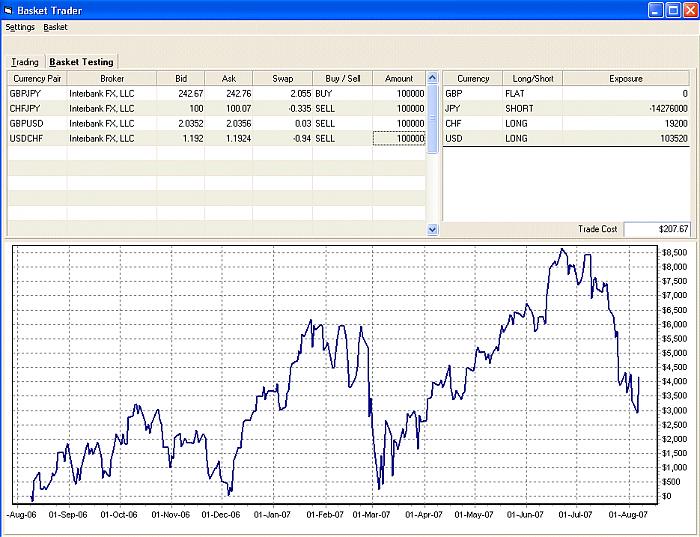Click the focused Amount cell of USDCHF

(x=399, y=138)
